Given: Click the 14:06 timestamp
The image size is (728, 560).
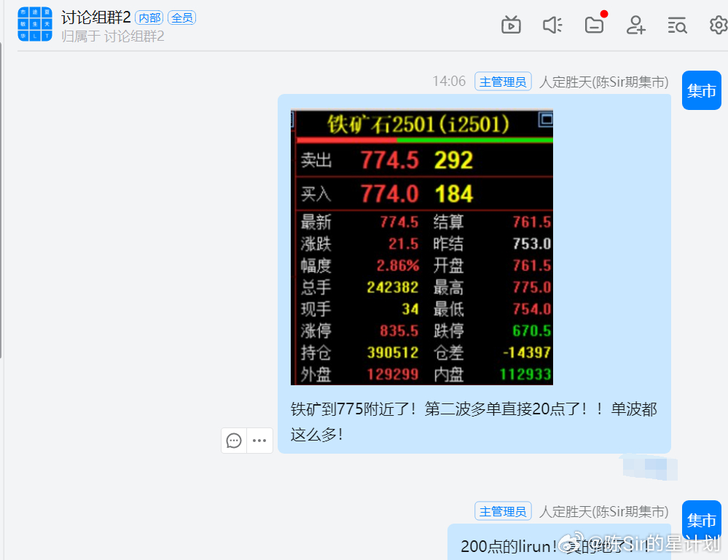Looking at the screenshot, I should tap(447, 82).
